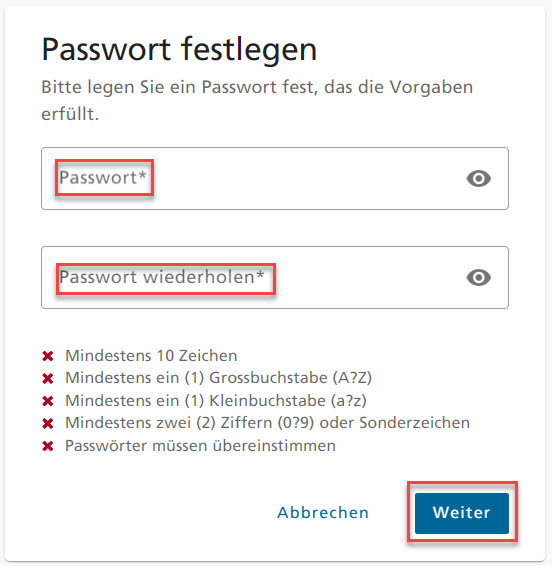Select the Mindestens 10 Zeichen rule text

tap(151, 356)
